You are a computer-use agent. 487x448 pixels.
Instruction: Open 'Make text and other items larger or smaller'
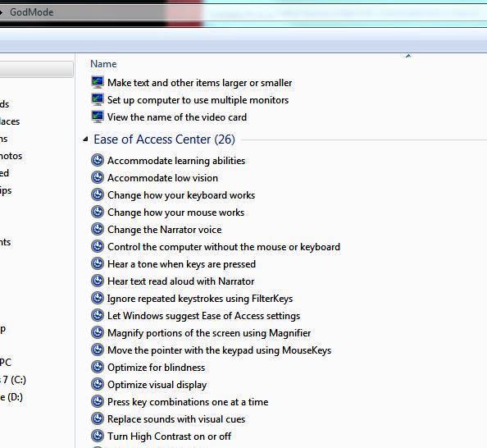(200, 83)
